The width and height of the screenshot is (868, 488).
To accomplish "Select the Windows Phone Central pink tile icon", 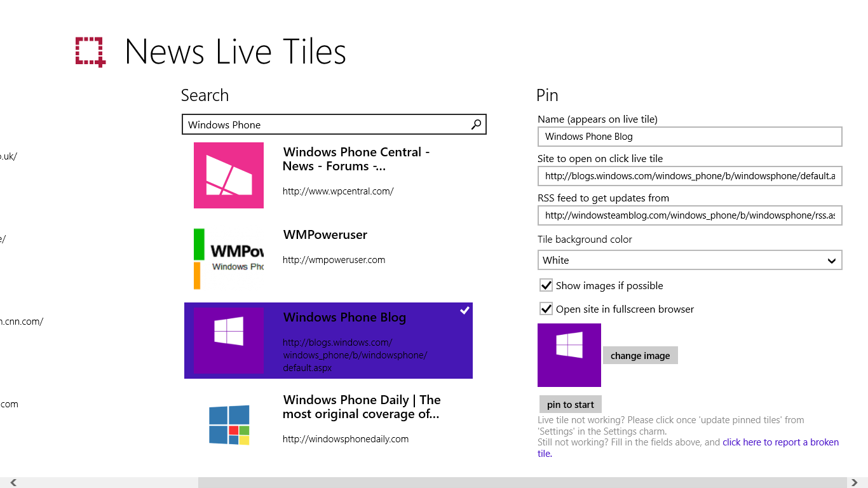I will pyautogui.click(x=229, y=175).
